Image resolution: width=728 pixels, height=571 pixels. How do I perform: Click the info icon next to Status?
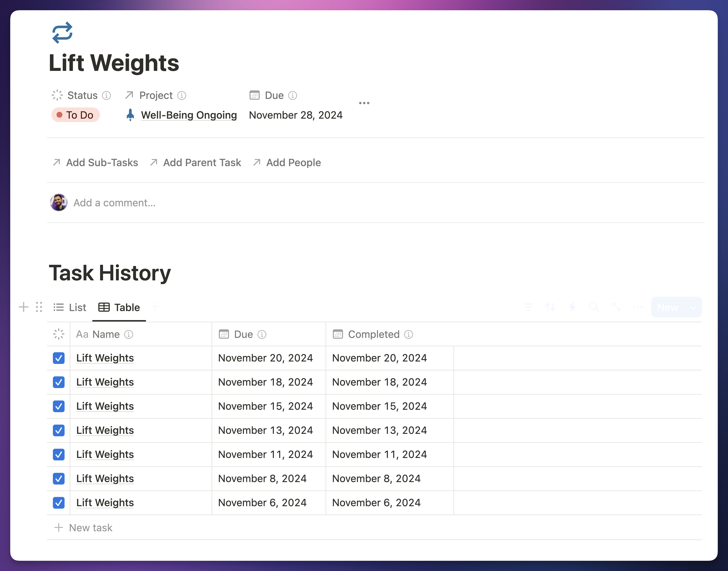pyautogui.click(x=106, y=95)
